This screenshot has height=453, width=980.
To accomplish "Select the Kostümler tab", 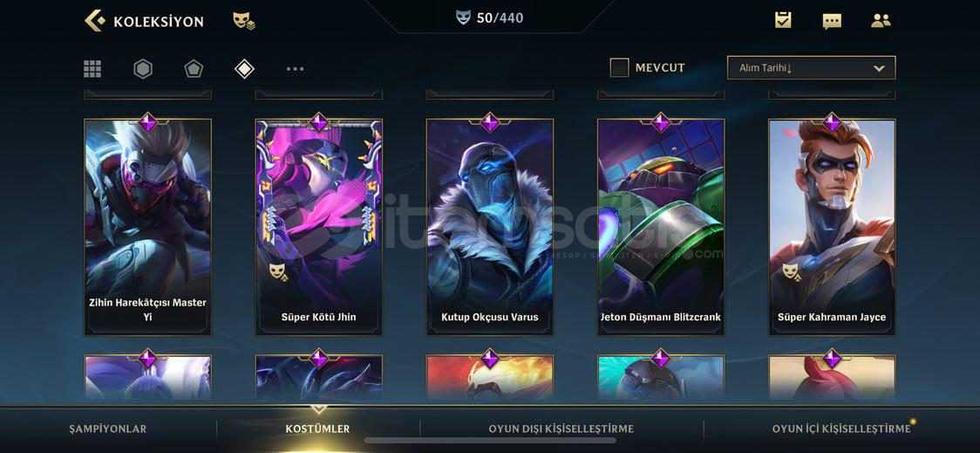I will [x=317, y=429].
